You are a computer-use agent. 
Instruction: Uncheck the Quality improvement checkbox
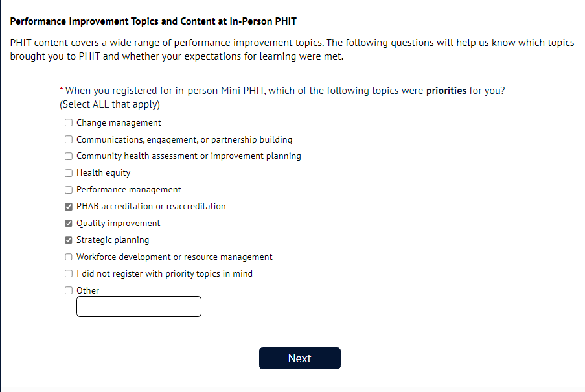[69, 224]
